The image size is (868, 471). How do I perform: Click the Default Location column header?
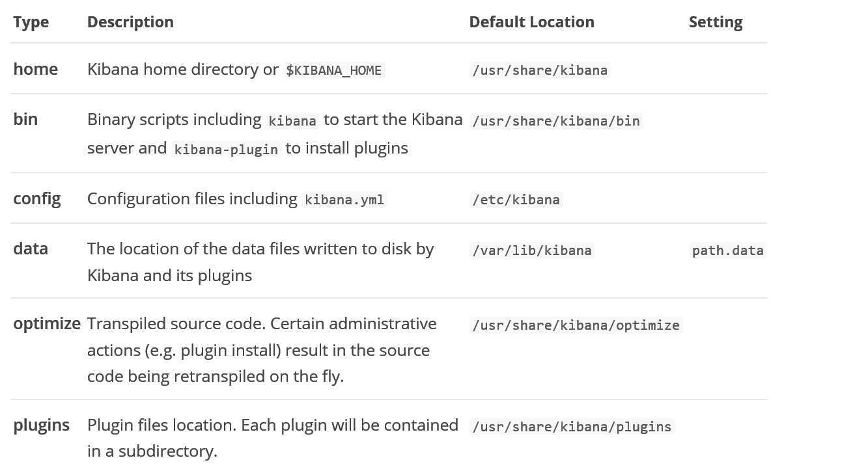[x=531, y=22]
